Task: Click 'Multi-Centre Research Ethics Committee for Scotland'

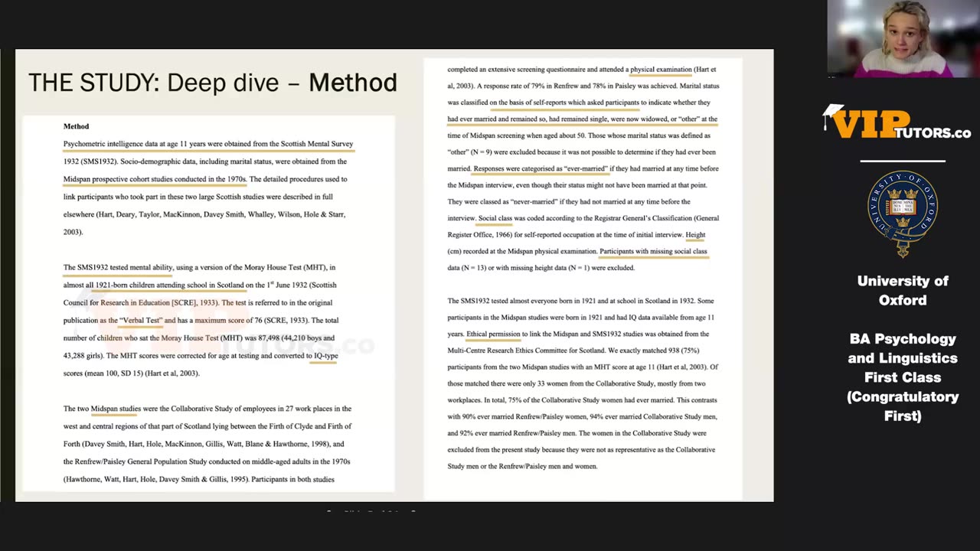Action: pyautogui.click(x=526, y=350)
